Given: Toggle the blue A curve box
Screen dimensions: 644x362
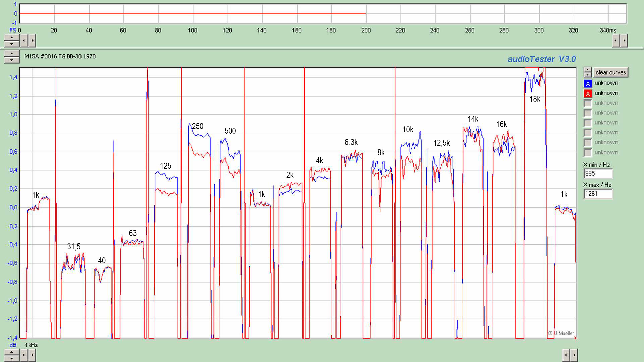Looking at the screenshot, I should [x=588, y=83].
